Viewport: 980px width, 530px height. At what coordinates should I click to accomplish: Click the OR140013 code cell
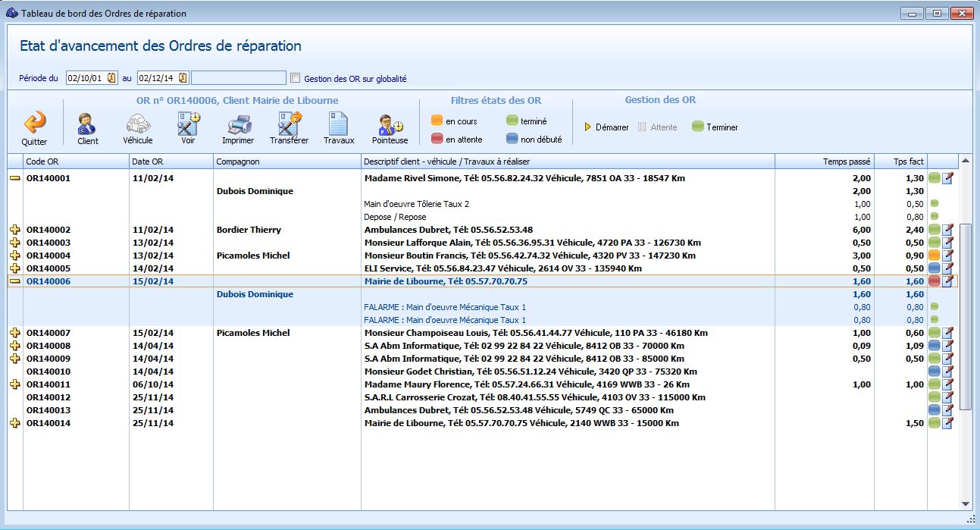point(49,410)
